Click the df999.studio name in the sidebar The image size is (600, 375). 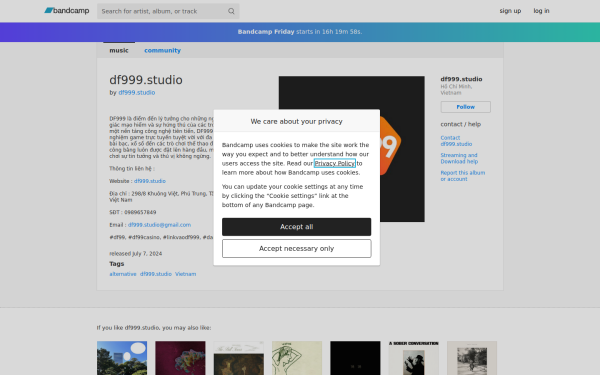[x=461, y=79]
